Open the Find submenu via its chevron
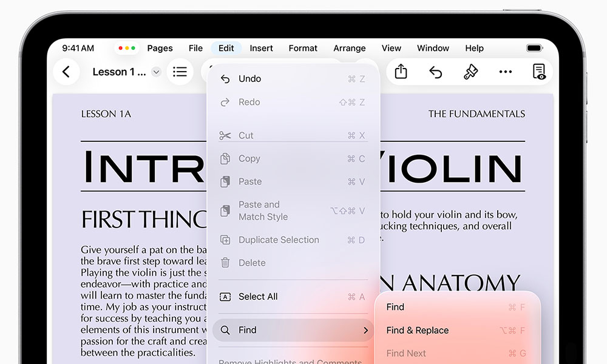 365,329
